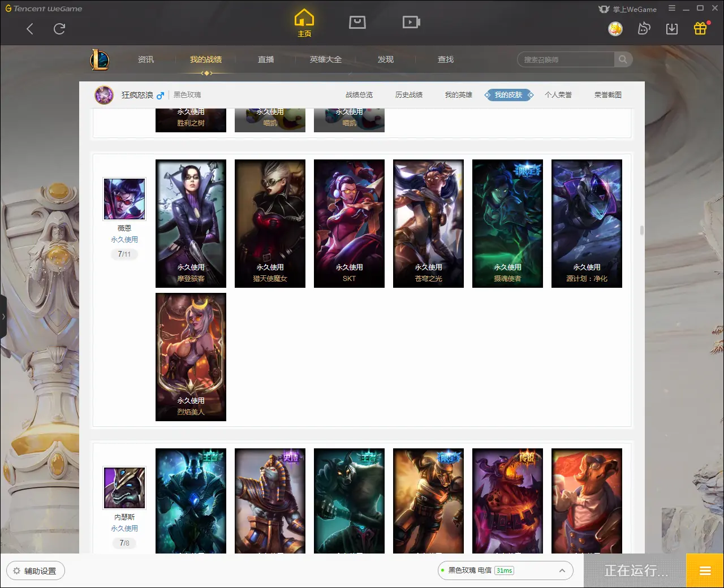The height and width of the screenshot is (588, 724).
Task: Click the League of Legends logo
Action: pyautogui.click(x=100, y=59)
